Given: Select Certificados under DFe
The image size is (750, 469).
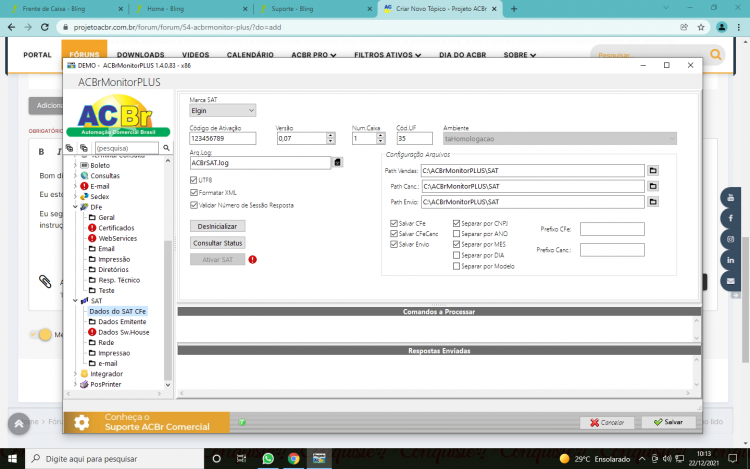Looking at the screenshot, I should (116, 228).
